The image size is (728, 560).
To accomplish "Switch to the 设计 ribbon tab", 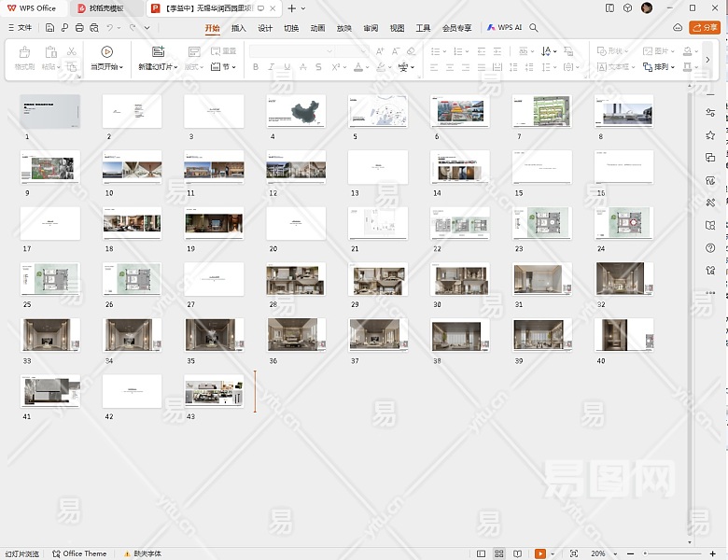I will 265,28.
